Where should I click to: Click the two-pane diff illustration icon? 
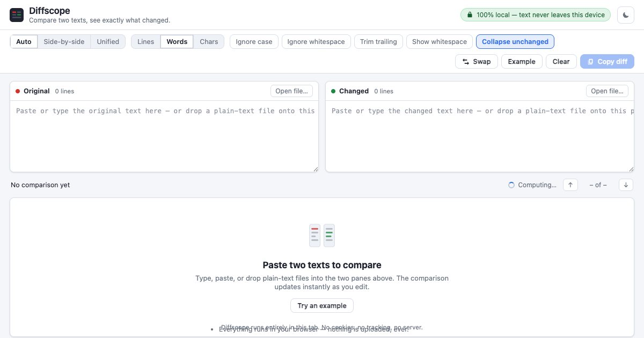click(x=322, y=236)
